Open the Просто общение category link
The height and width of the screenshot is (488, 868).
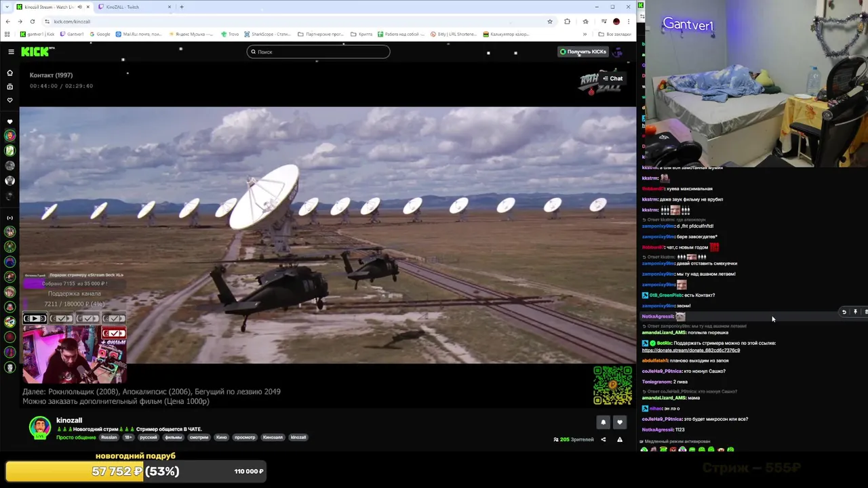tap(76, 437)
